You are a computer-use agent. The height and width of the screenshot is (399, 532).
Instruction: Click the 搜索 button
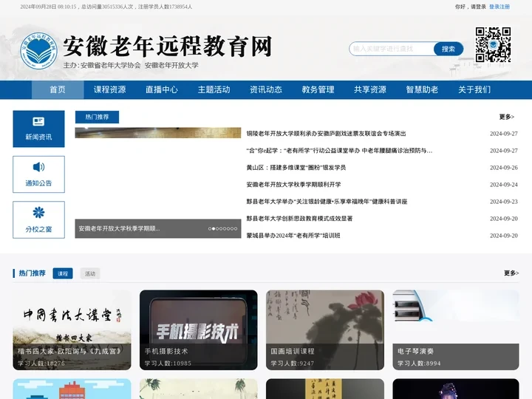(449, 49)
